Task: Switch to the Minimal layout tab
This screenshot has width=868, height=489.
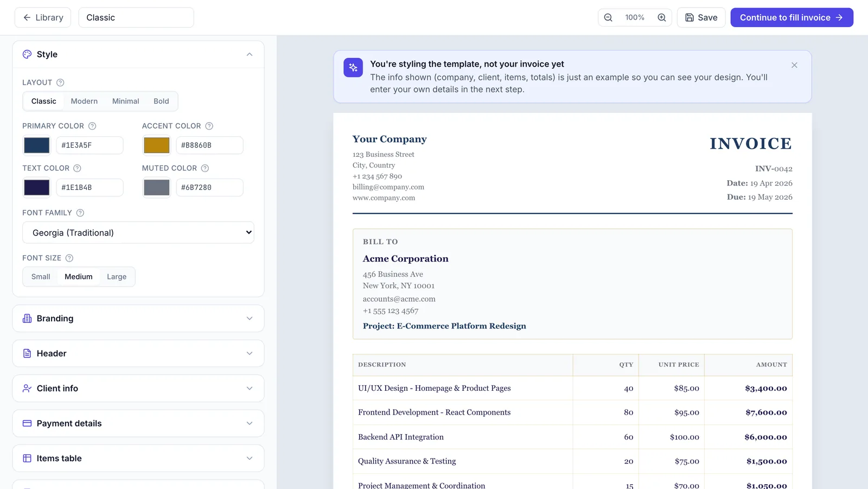Action: (125, 101)
